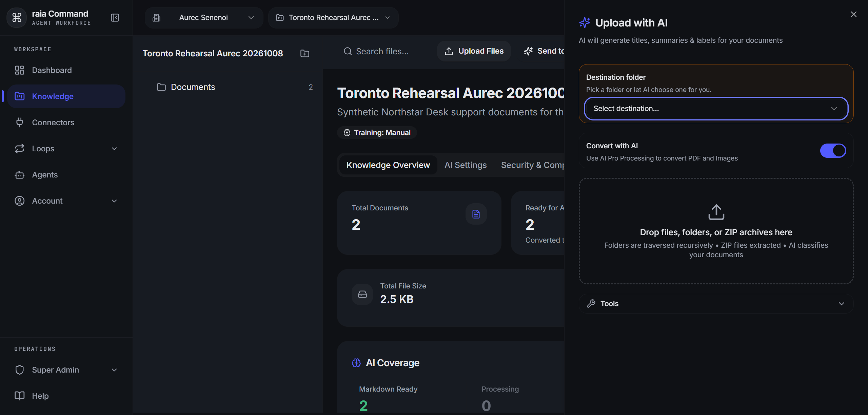Click the Total Documents card
868x415 pixels.
click(x=419, y=223)
